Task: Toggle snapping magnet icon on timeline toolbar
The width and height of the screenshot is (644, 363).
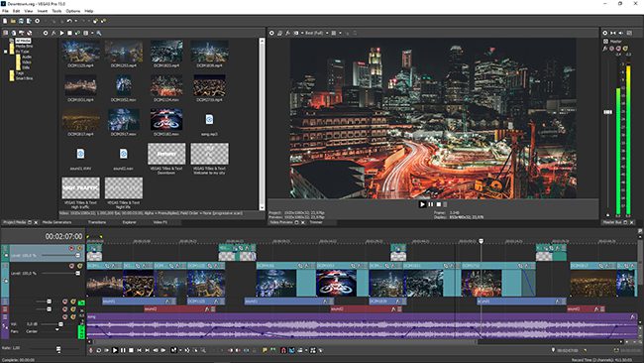Action: pyautogui.click(x=283, y=350)
